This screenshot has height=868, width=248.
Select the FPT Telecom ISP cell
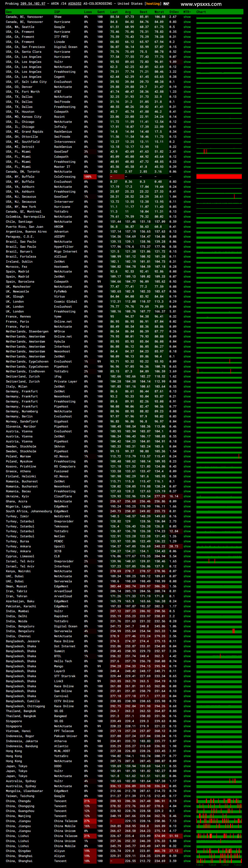(64, 731)
